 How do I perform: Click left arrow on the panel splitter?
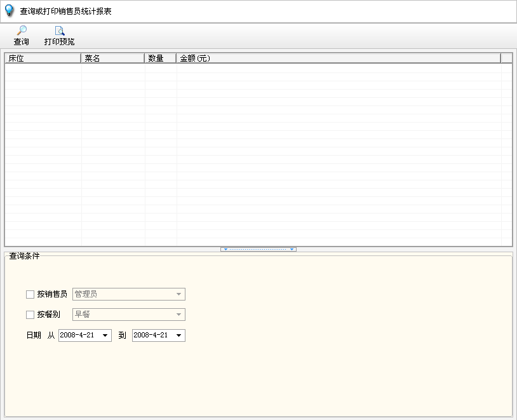click(225, 250)
